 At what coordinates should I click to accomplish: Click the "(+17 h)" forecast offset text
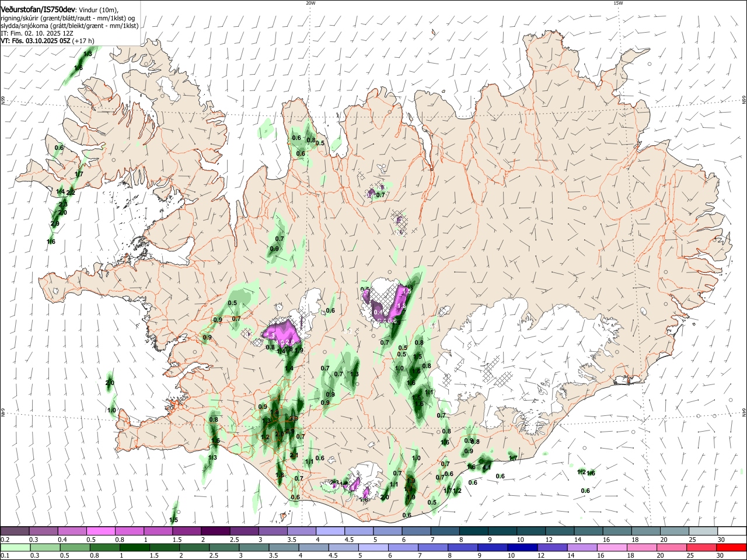click(84, 41)
